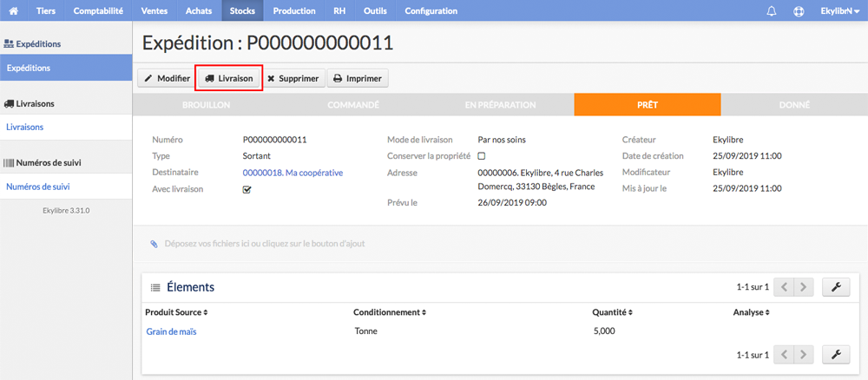Click the Livraison button
Image resolution: width=868 pixels, height=380 pixels.
(228, 79)
